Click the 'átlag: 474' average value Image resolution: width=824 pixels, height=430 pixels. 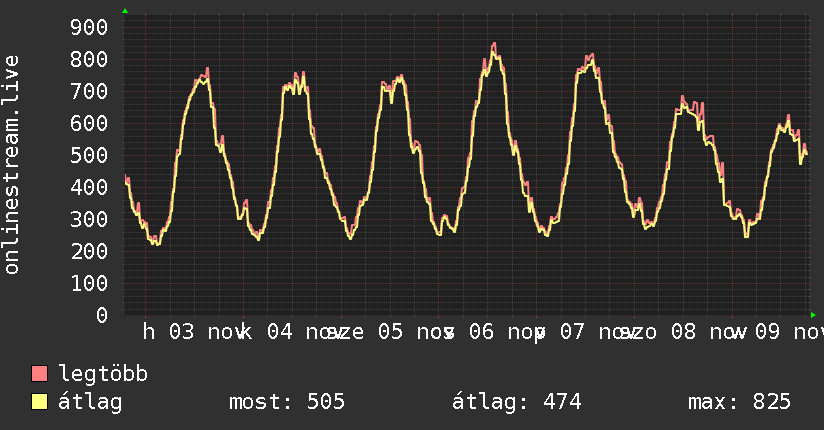[517, 402]
